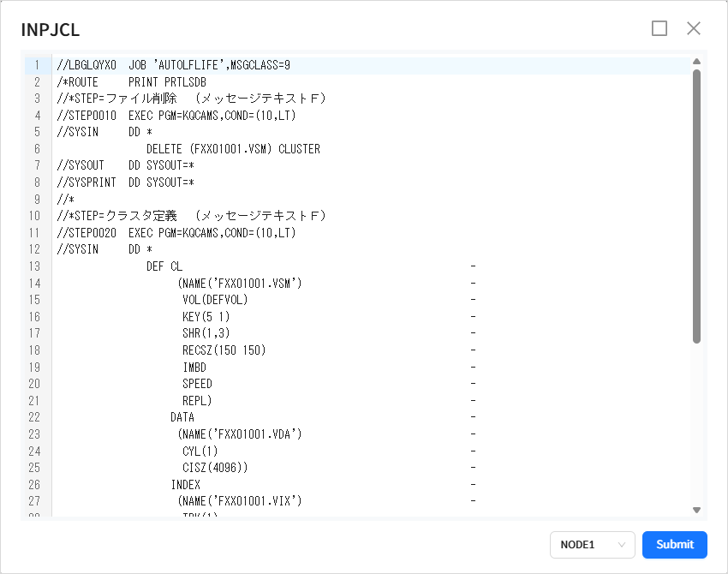This screenshot has width=728, height=574.
Task: Maximize the INPJCL dialog window
Action: click(x=659, y=28)
